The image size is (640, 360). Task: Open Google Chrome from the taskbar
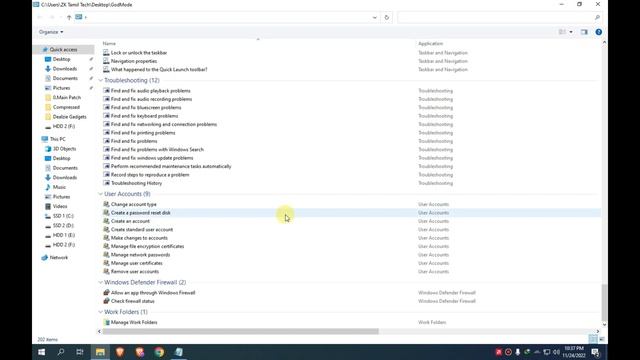click(x=159, y=352)
